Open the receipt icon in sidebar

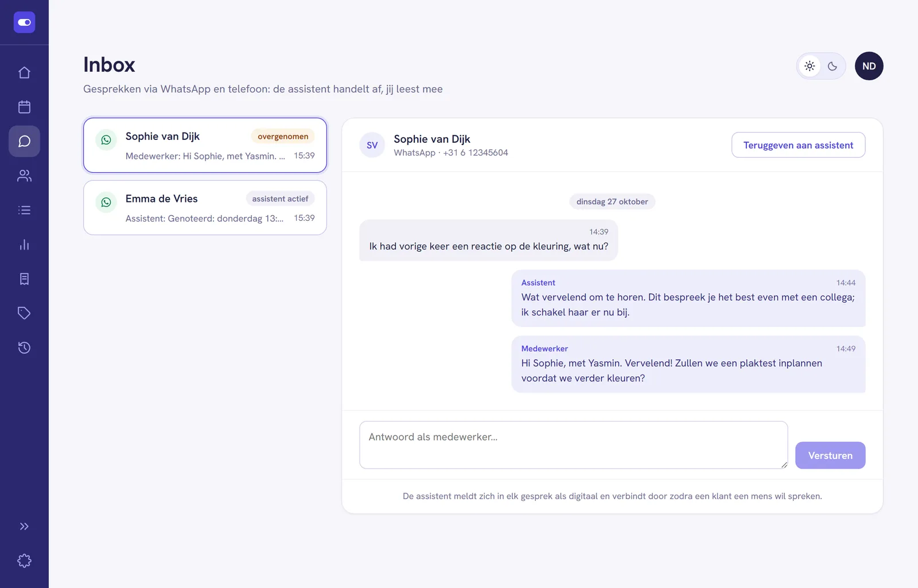(24, 279)
